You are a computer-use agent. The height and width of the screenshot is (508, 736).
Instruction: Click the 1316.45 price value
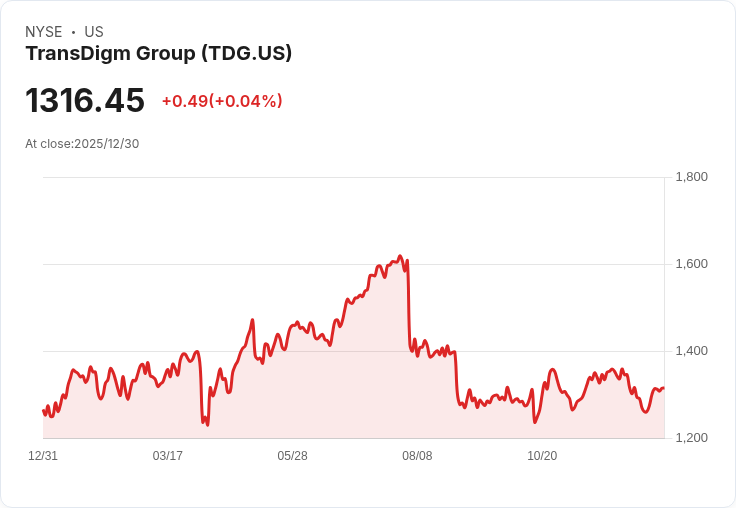click(x=85, y=100)
